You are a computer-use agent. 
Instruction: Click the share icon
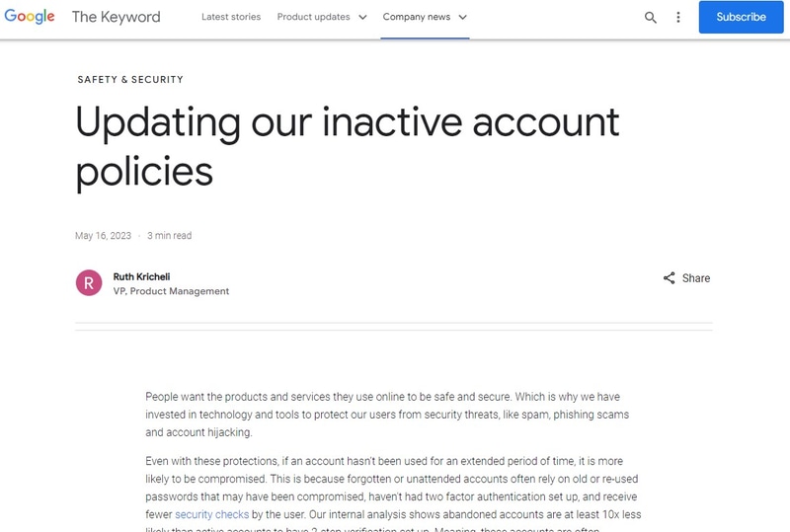pyautogui.click(x=670, y=278)
